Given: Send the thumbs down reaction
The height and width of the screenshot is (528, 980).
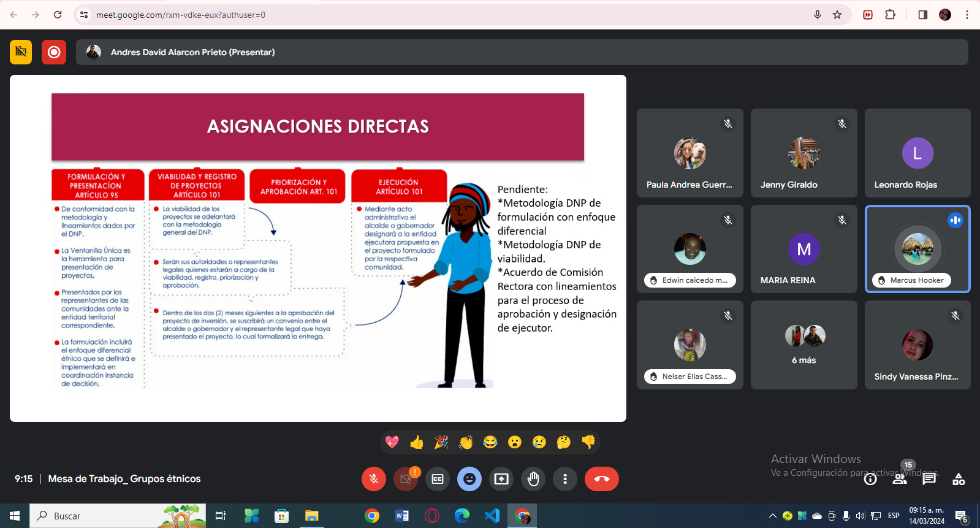Looking at the screenshot, I should [x=588, y=442].
